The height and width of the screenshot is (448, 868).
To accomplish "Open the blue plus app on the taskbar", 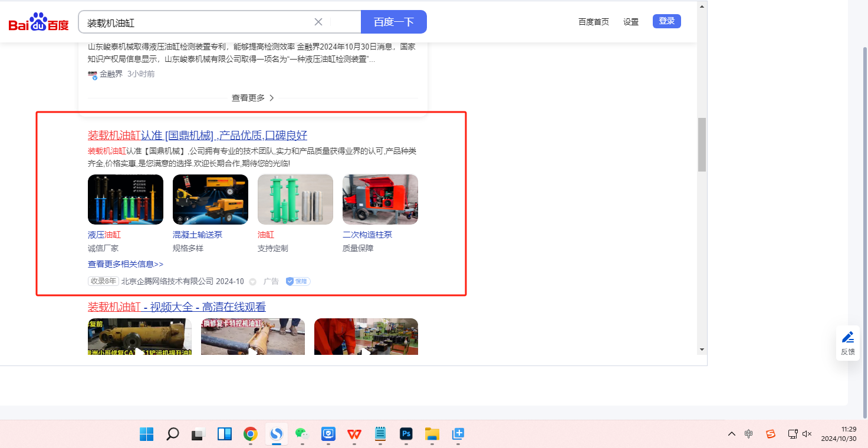I will pos(458,434).
